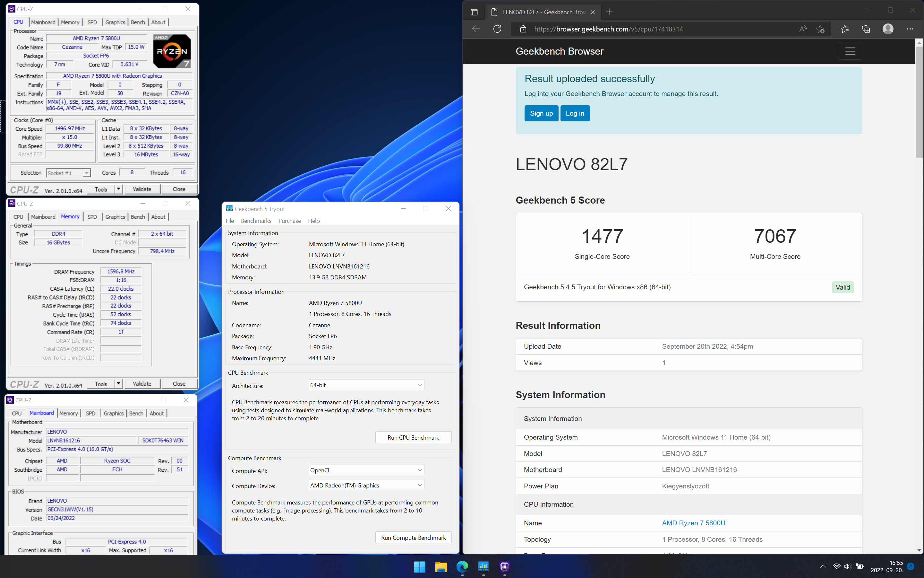The image size is (924, 578).
Task: Switch to CPU tab in Memory CPU-Z window
Action: point(18,217)
